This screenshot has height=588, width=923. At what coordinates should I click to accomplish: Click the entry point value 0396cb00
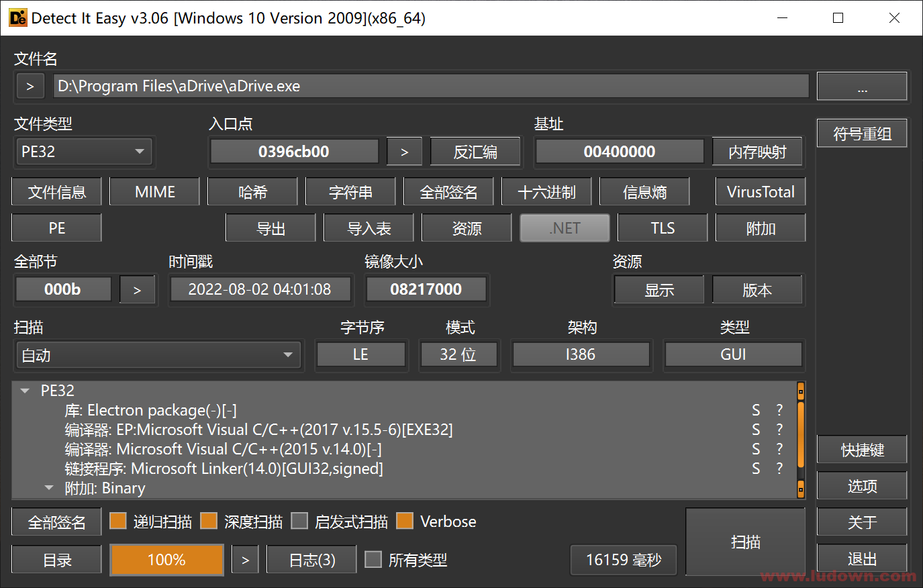(294, 152)
